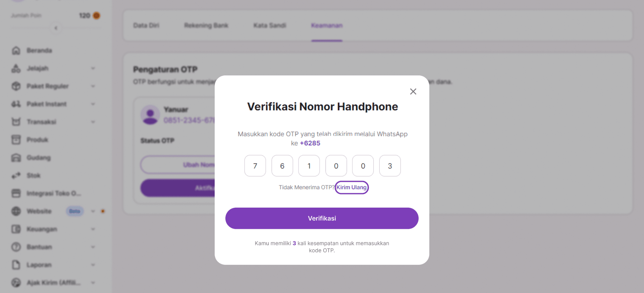The width and height of the screenshot is (644, 293).
Task: Close the Verifikasi Nomor Handphone dialog
Action: tap(413, 91)
